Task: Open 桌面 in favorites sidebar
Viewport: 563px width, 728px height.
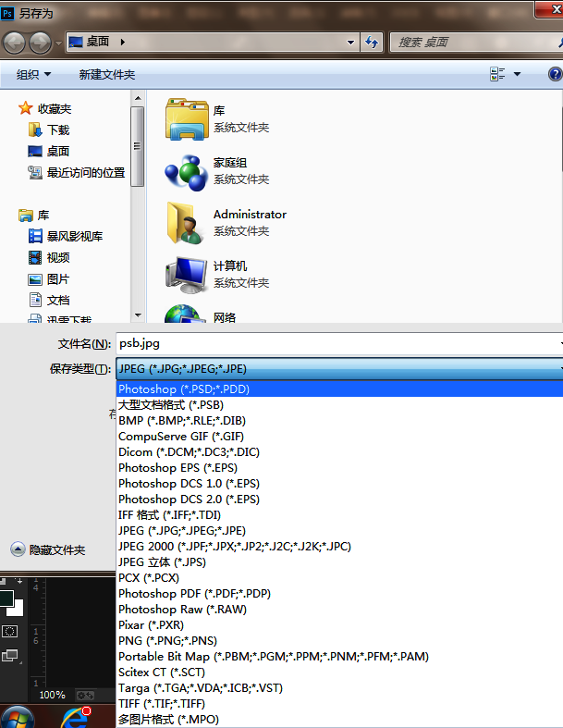Action: pyautogui.click(x=49, y=152)
